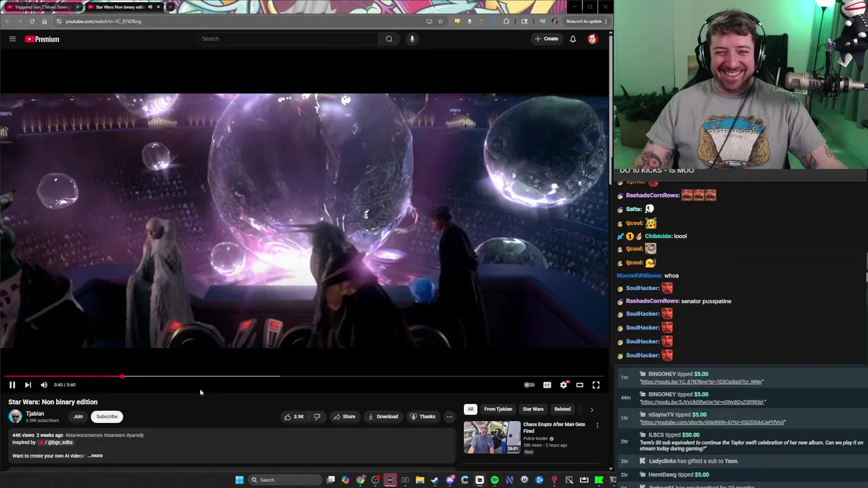Select the Star Wars chip
The width and height of the screenshot is (868, 488).
(x=533, y=409)
